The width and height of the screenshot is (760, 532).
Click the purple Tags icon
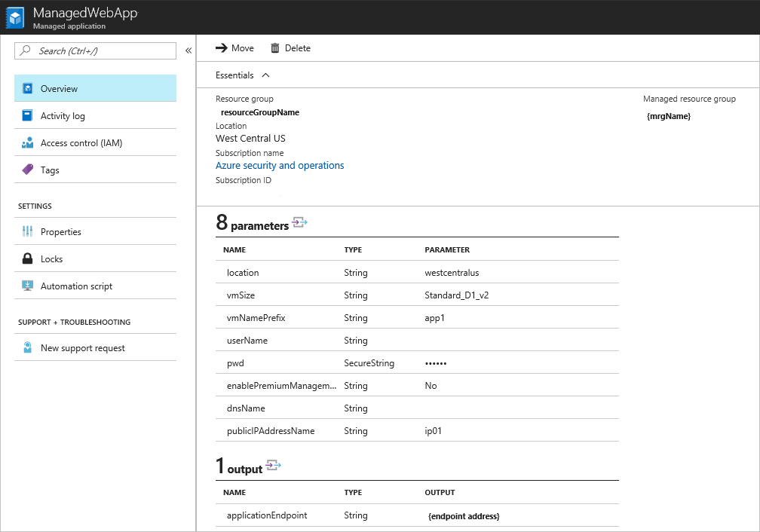point(28,170)
